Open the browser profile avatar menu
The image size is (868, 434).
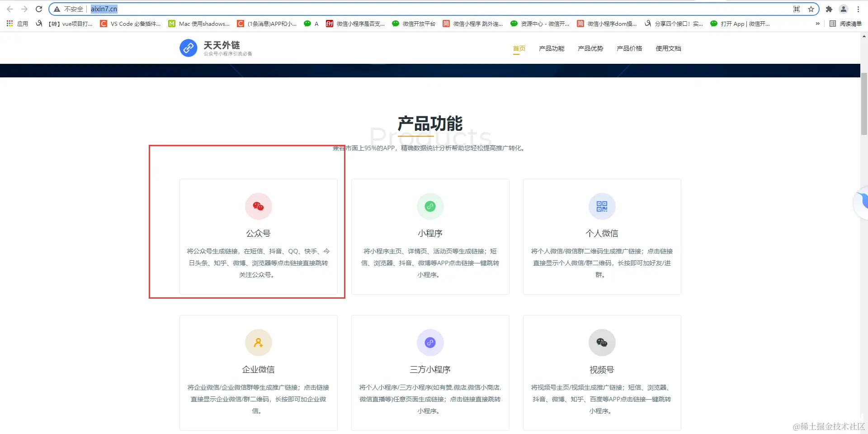(x=844, y=9)
